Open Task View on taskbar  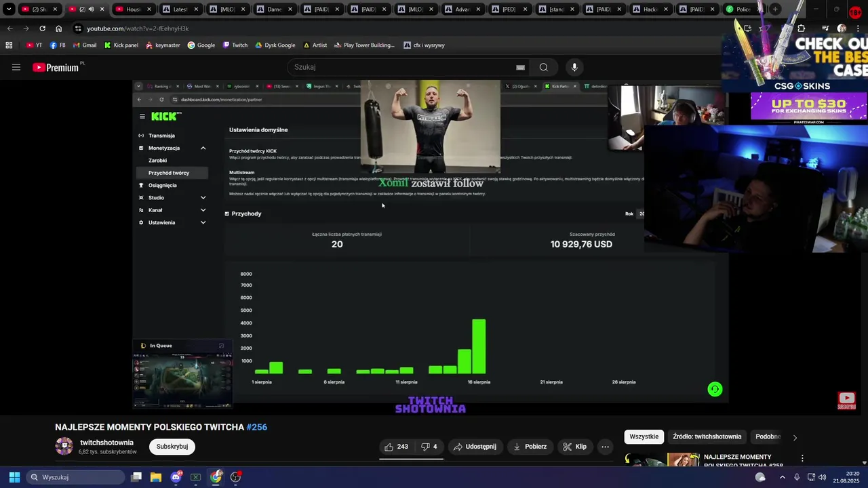click(136, 477)
